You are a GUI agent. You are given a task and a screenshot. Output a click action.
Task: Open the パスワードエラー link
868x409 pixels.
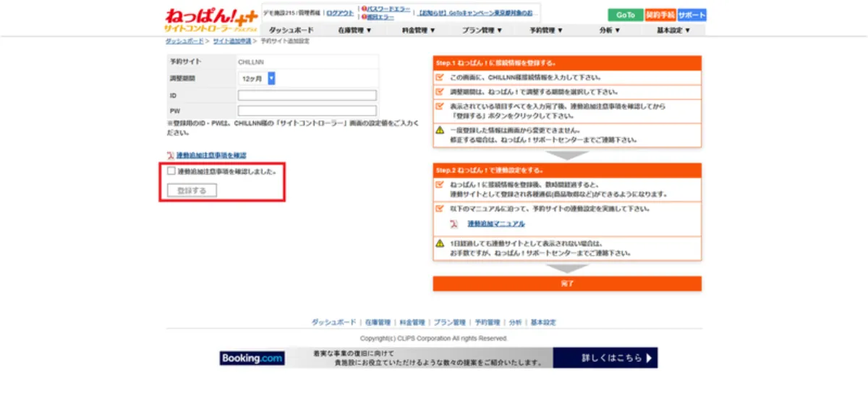pos(388,9)
